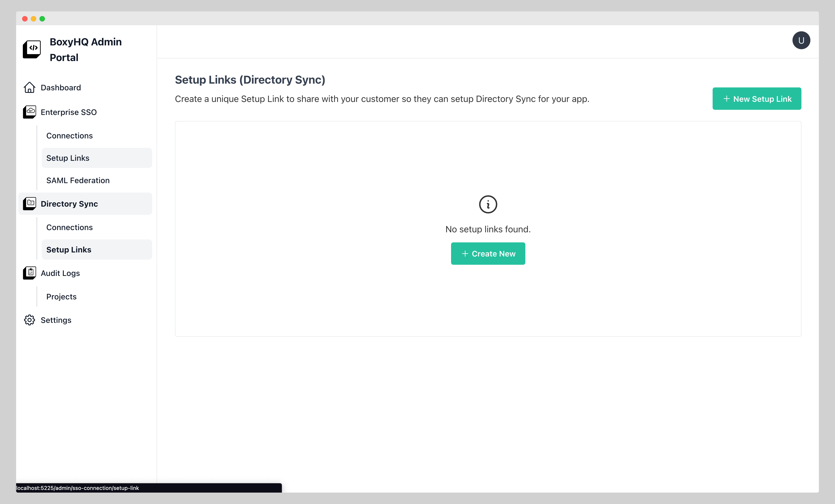Click the New Setup Link button
This screenshot has width=835, height=504.
coord(757,99)
